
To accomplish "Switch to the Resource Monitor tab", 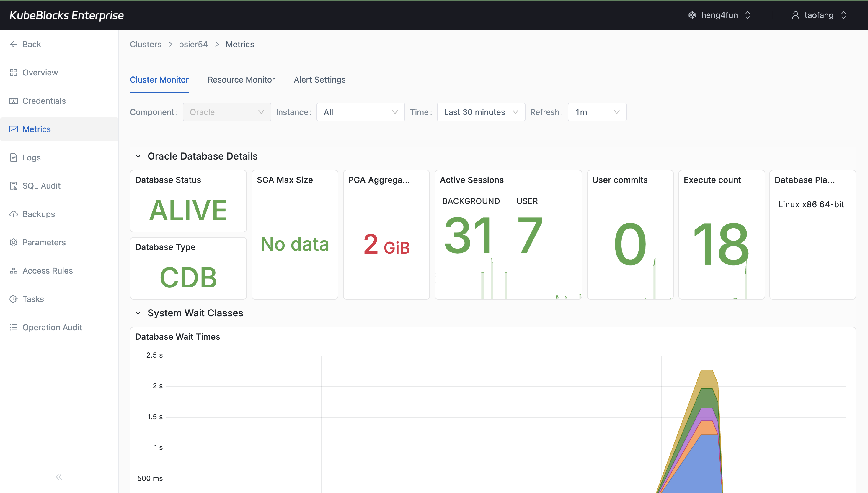I will [x=241, y=80].
